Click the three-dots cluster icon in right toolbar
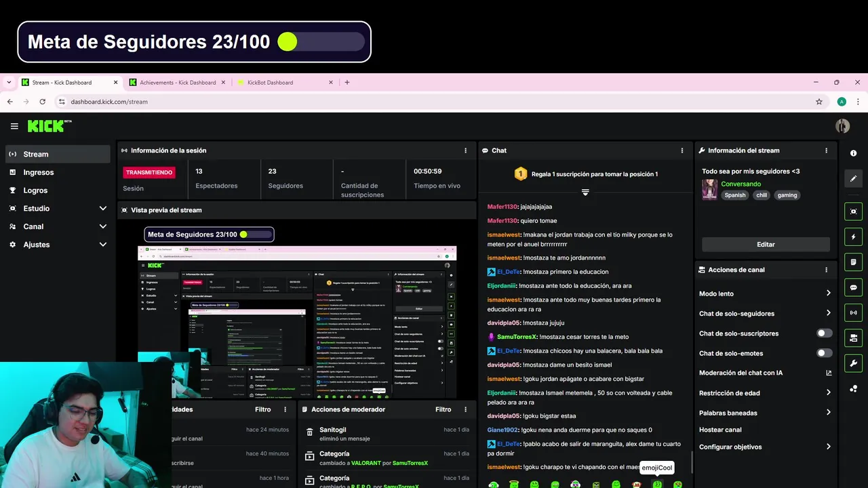Image resolution: width=868 pixels, height=488 pixels. tap(853, 388)
